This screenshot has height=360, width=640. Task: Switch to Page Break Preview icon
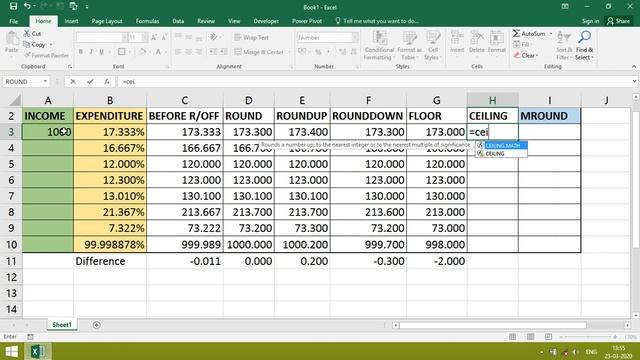click(548, 337)
